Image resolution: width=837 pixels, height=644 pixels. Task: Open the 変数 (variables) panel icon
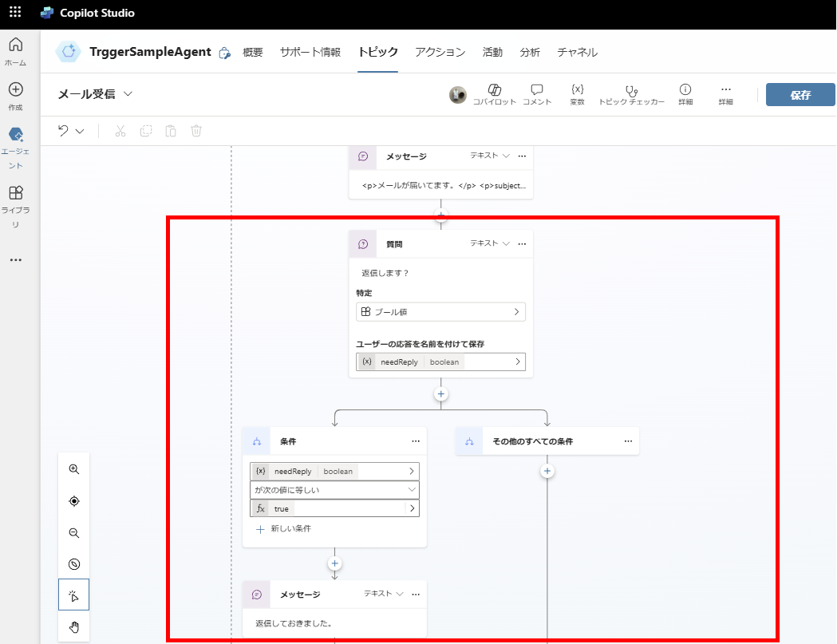577,94
